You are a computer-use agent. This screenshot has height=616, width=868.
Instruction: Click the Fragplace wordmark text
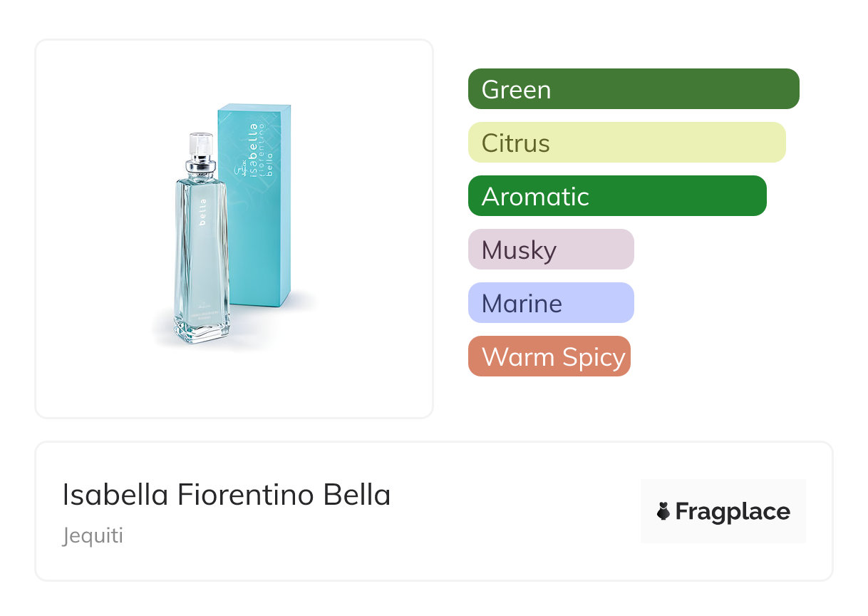tap(732, 512)
